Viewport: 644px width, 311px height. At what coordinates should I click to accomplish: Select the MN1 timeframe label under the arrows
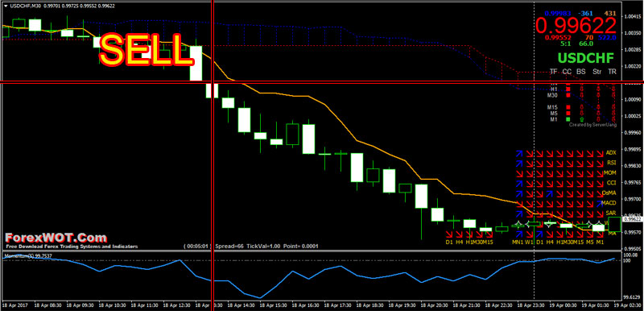click(518, 242)
